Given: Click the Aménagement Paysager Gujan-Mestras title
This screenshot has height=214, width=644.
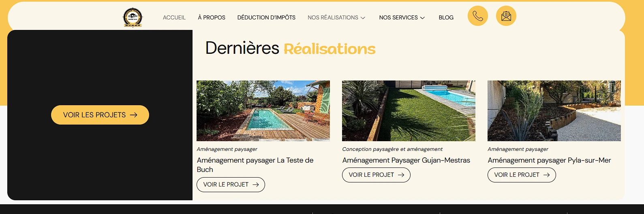Looking at the screenshot, I should tap(406, 160).
